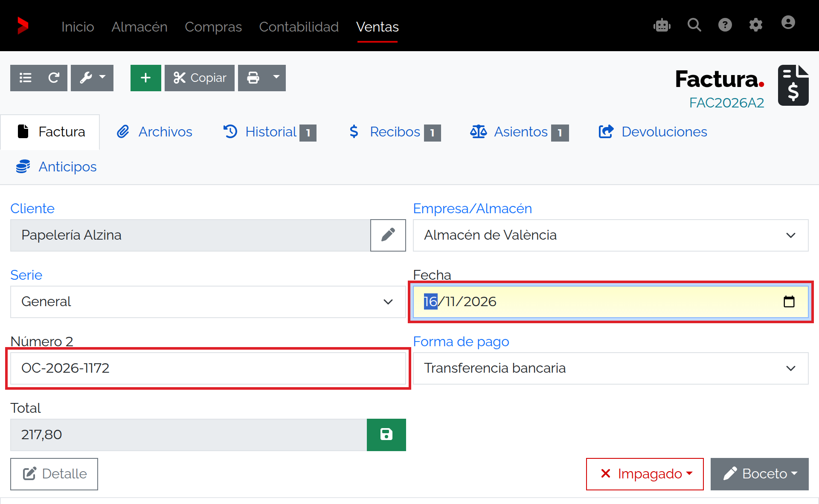This screenshot has width=819, height=504.
Task: Open the Impagado status dropdown
Action: (645, 474)
